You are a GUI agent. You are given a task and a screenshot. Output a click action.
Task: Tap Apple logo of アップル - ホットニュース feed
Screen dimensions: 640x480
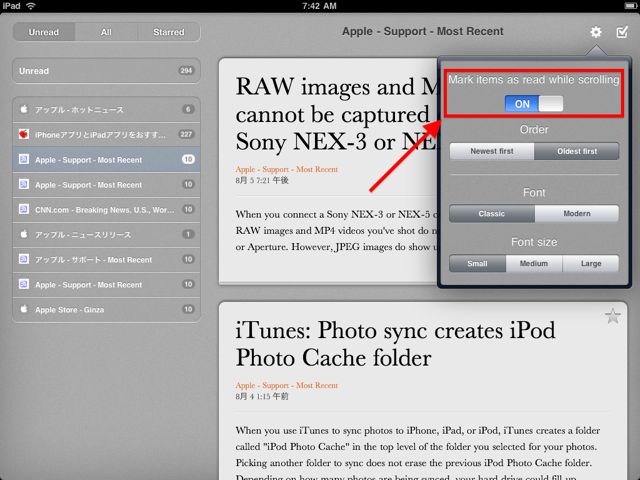[24, 109]
